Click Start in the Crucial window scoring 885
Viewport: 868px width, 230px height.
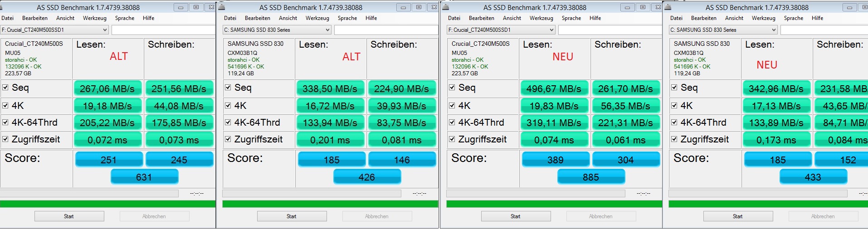(x=516, y=216)
